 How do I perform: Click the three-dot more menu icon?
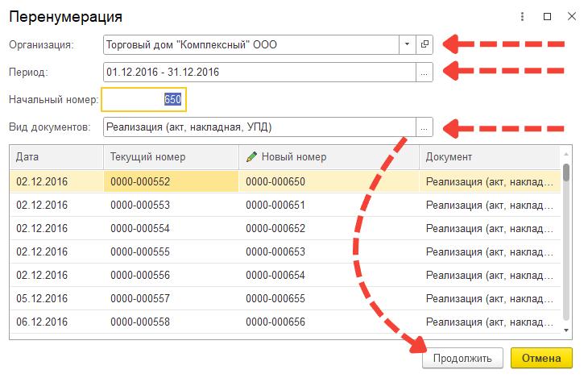pyautogui.click(x=522, y=16)
